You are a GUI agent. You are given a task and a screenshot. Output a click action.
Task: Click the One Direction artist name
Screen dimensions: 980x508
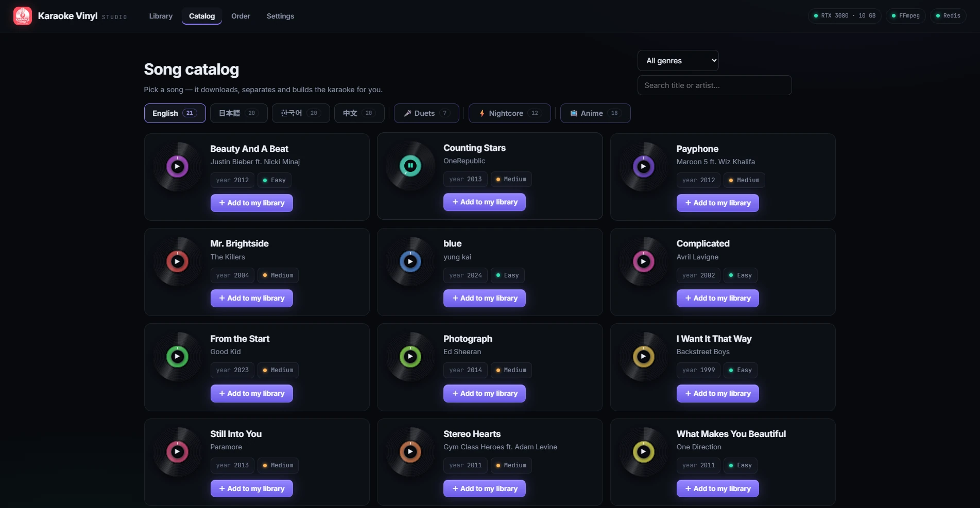tap(699, 447)
